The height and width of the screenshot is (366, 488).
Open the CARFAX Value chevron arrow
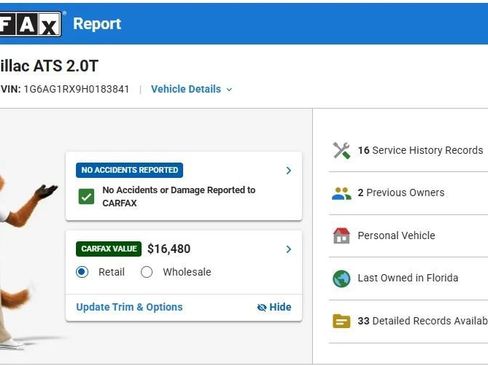(289, 249)
